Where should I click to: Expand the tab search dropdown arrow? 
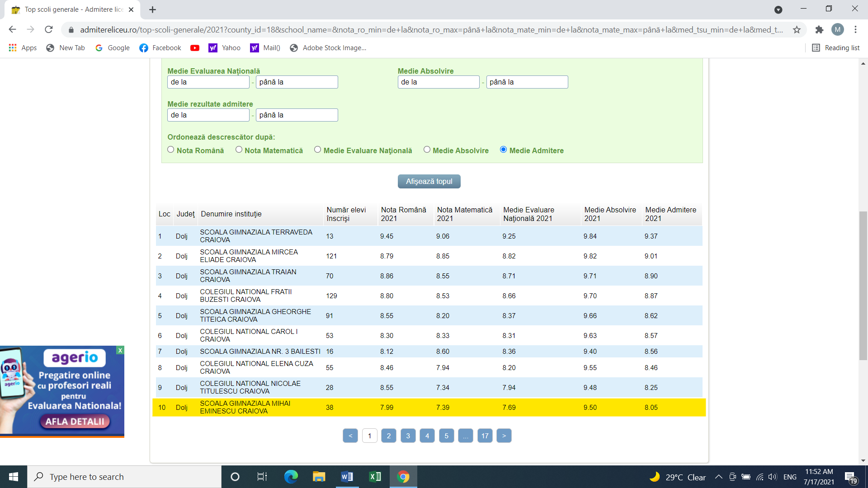point(778,9)
